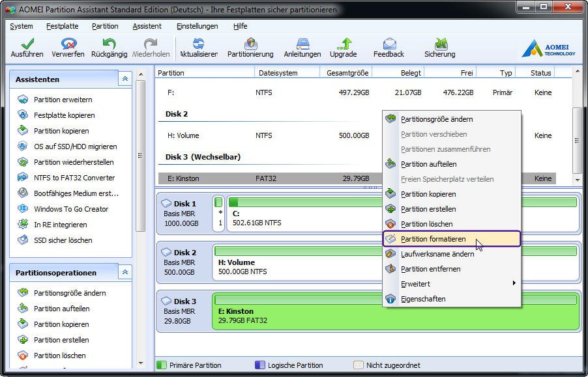Image resolution: width=588 pixels, height=377 pixels.
Task: Click partition list scrollbar down arrow
Action: 577,180
